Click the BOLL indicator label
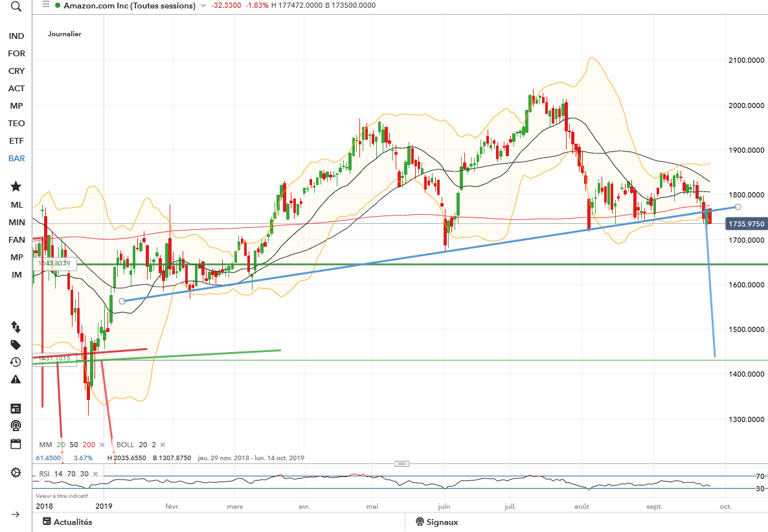This screenshot has height=532, width=768. pos(126,445)
